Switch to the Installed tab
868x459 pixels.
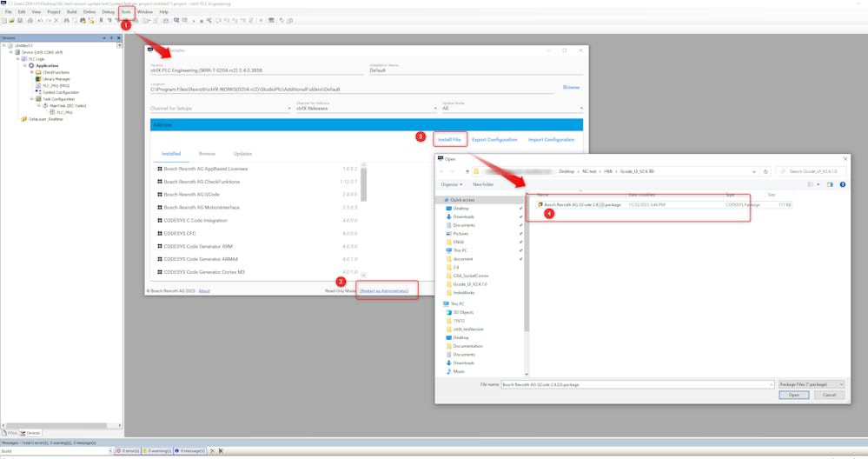coord(171,153)
